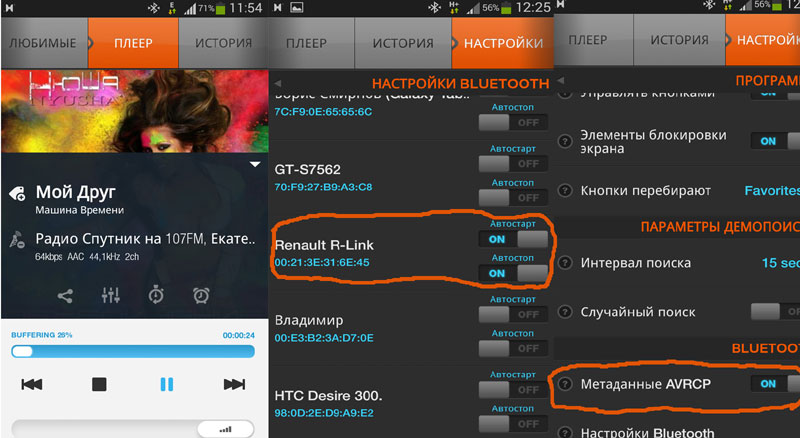
Task: Enable Автостарт for HTC Desire 300
Action: (x=513, y=390)
